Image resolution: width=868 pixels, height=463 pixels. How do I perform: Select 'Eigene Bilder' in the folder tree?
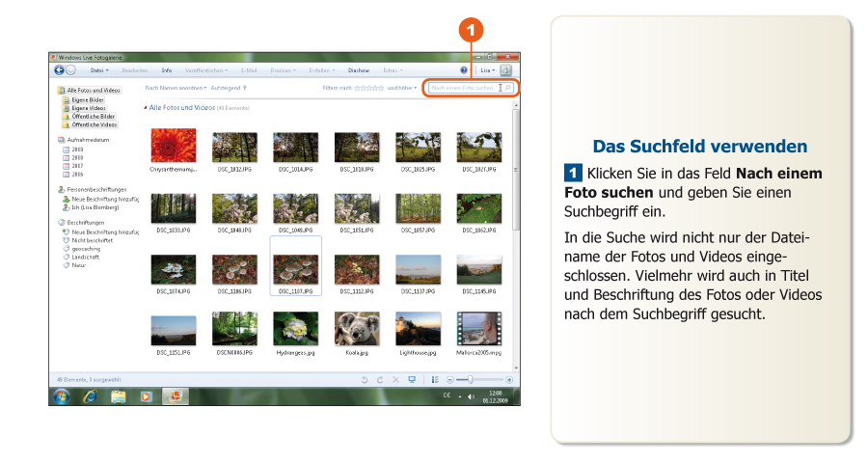88,100
